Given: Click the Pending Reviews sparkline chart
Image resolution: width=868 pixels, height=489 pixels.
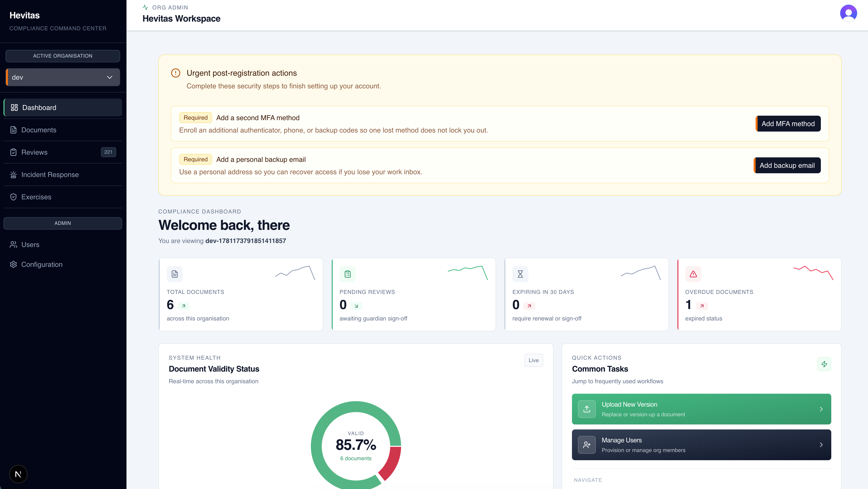Looking at the screenshot, I should (x=468, y=273).
